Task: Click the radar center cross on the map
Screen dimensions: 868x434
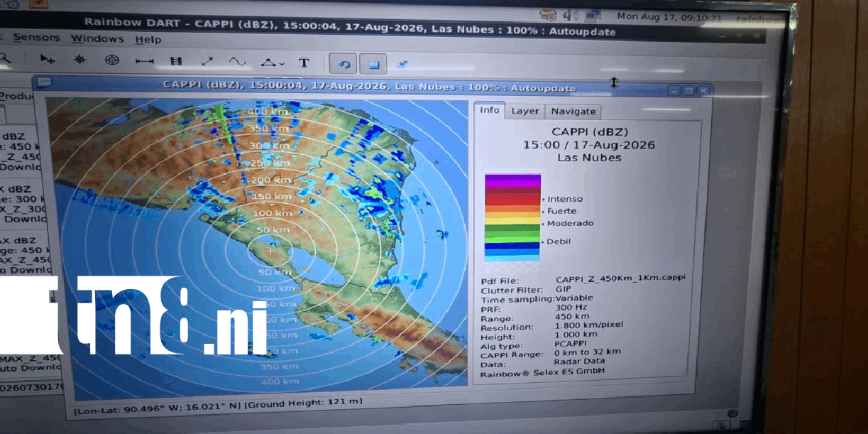Action: click(270, 251)
